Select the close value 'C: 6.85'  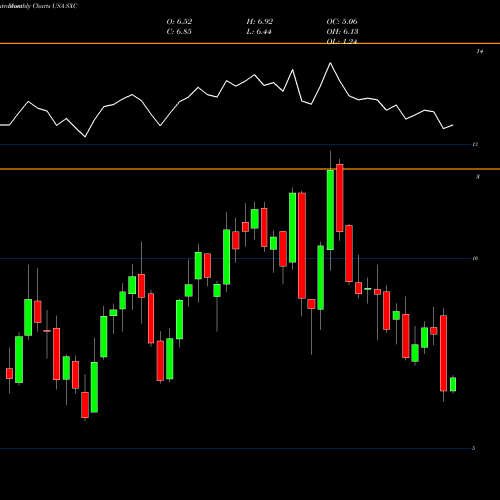pyautogui.click(x=179, y=32)
